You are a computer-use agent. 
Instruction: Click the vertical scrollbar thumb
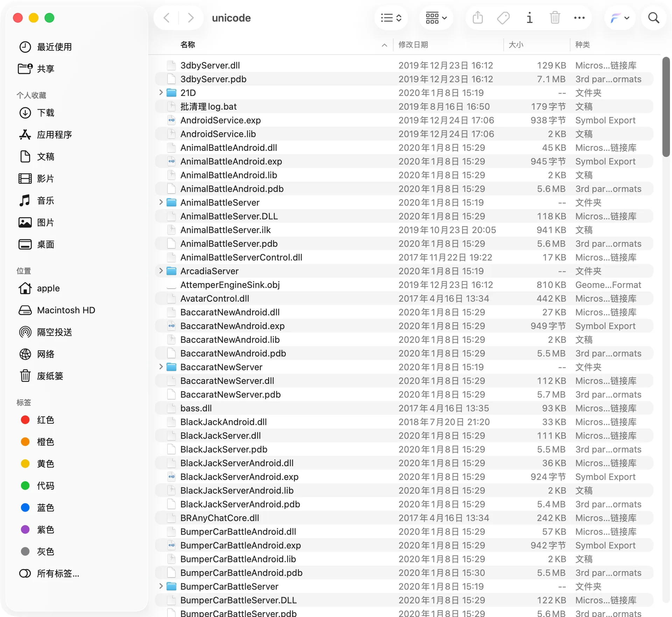coord(666,107)
